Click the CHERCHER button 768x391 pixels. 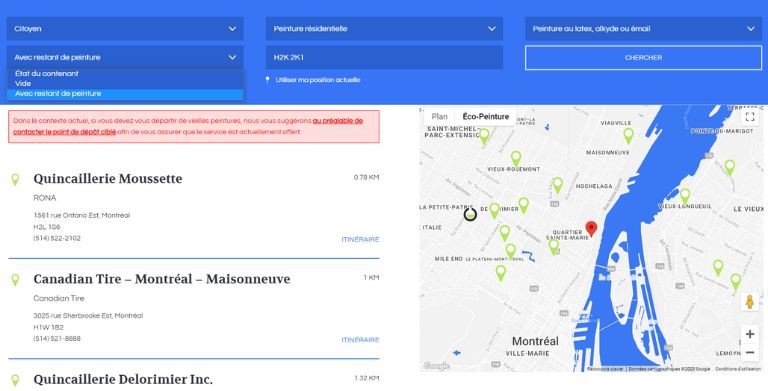tap(644, 57)
